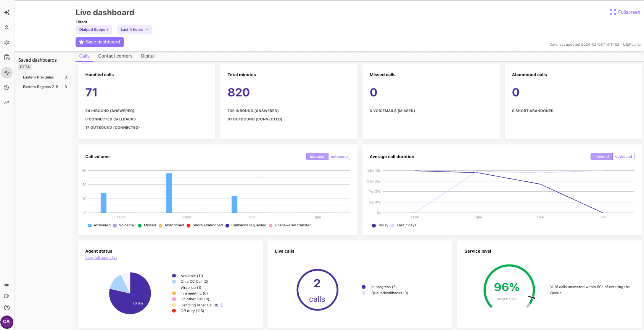Select inbound on the Call volume chart

click(x=317, y=157)
